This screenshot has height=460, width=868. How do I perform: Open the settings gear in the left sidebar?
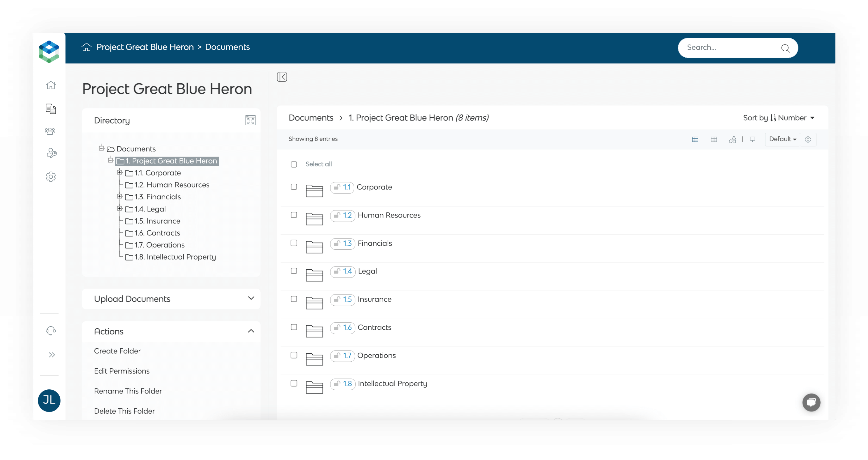[x=50, y=177]
